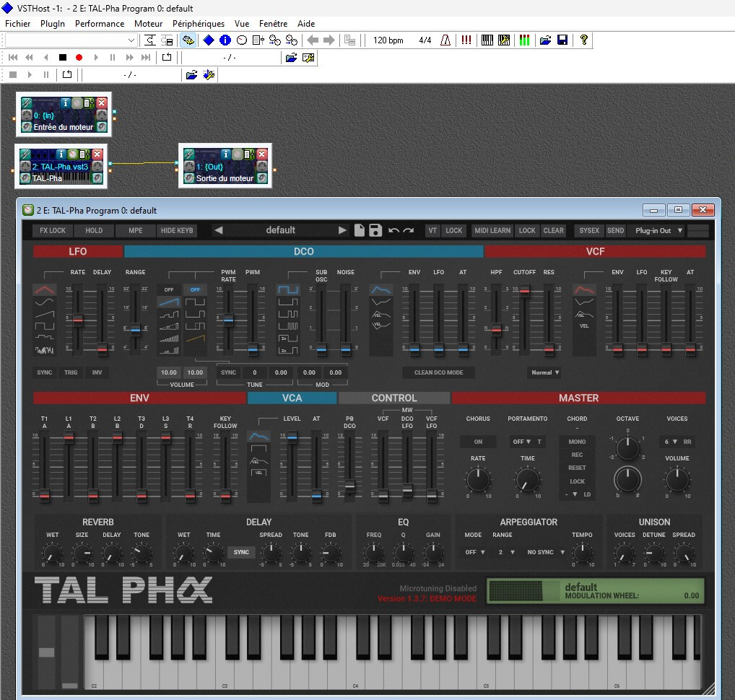The image size is (735, 700).
Task: Click the OCTAVE knob in the MASTER section
Action: 627,448
